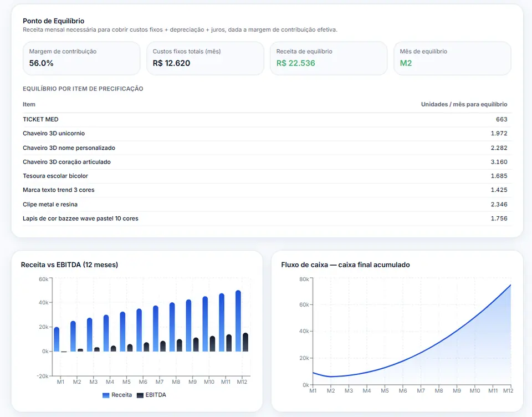
Task: Click the EBITDA legend label
Action: [156, 395]
